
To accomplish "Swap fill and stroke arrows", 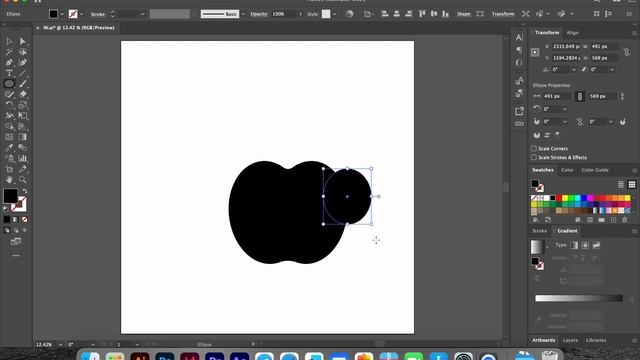I will [x=24, y=191].
